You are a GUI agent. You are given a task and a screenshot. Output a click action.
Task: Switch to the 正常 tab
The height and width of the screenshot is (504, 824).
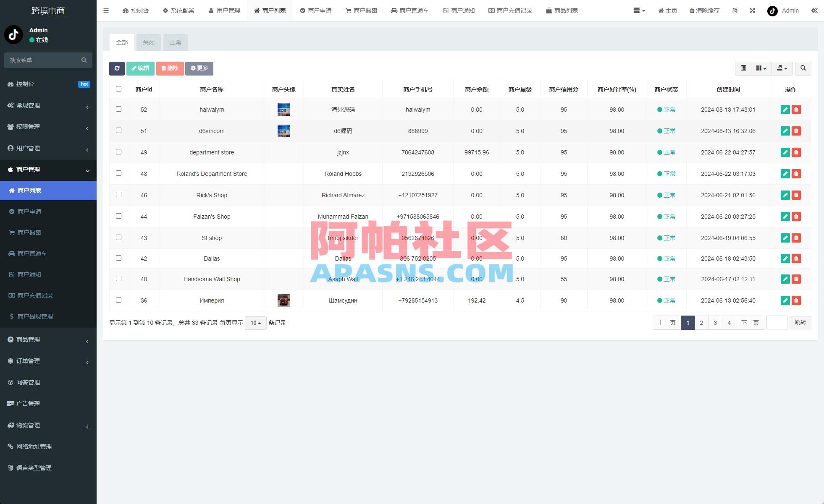tap(176, 42)
